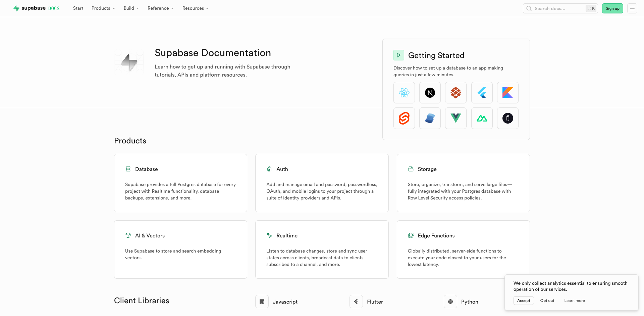Open the React quickstart icon
Screen dimensions: 644x316
click(x=404, y=93)
